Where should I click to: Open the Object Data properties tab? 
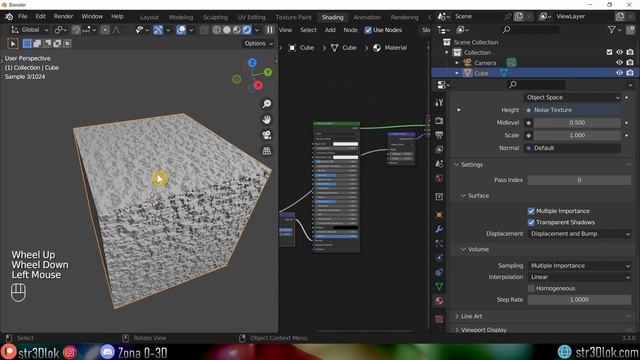pos(439,286)
